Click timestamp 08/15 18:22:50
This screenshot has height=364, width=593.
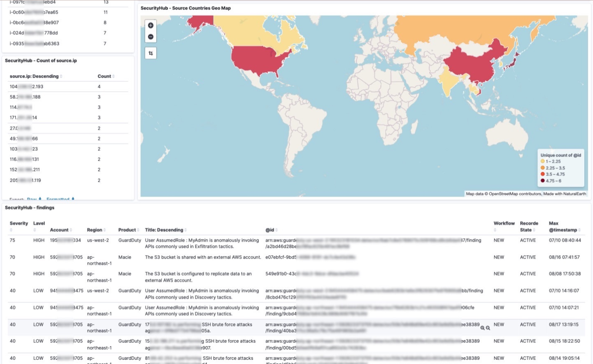pos(564,341)
